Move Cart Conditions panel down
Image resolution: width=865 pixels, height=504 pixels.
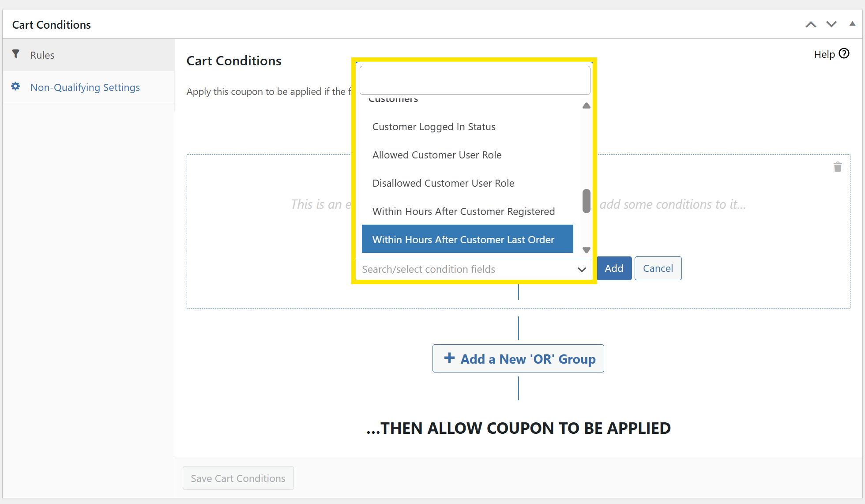pyautogui.click(x=831, y=25)
